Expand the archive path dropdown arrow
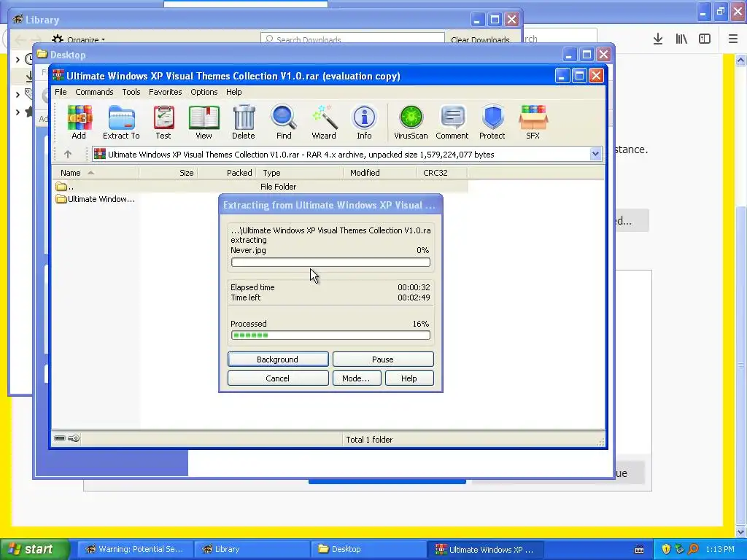 point(595,154)
